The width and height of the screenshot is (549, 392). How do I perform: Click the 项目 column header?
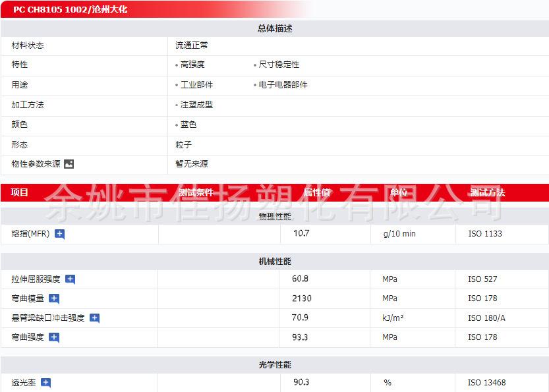(19, 192)
